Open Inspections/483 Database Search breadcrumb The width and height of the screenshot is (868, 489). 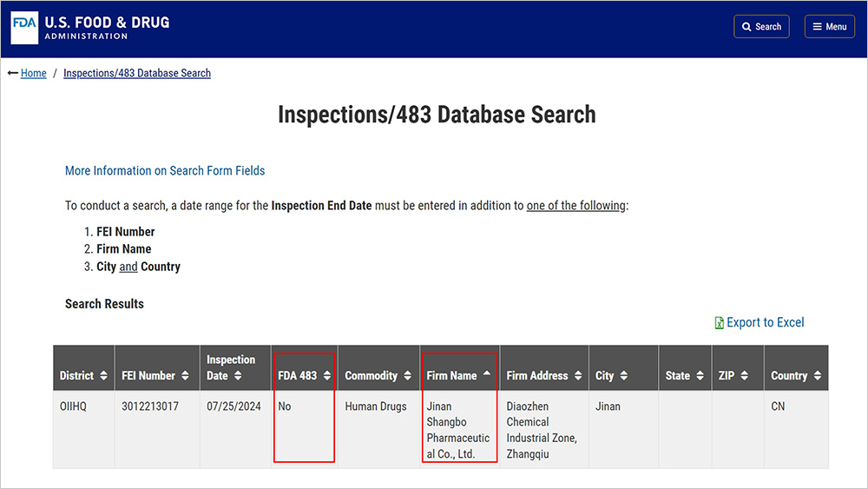[137, 73]
